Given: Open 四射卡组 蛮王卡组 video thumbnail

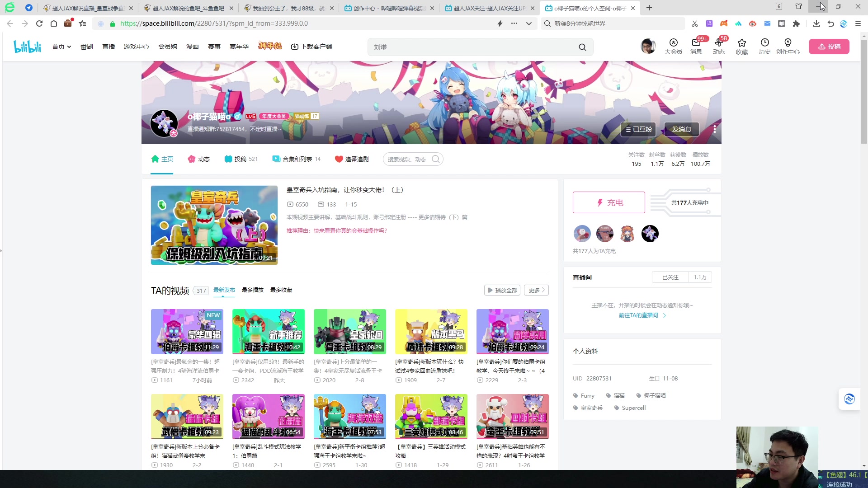Looking at the screenshot, I should (513, 416).
